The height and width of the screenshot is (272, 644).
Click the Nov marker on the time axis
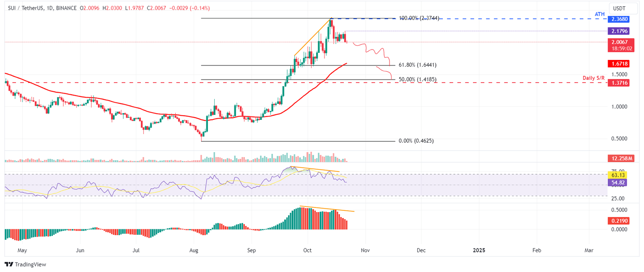pyautogui.click(x=364, y=250)
